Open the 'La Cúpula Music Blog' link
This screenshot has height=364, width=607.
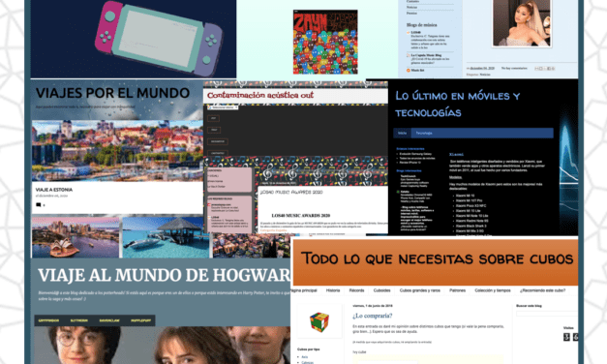click(426, 55)
